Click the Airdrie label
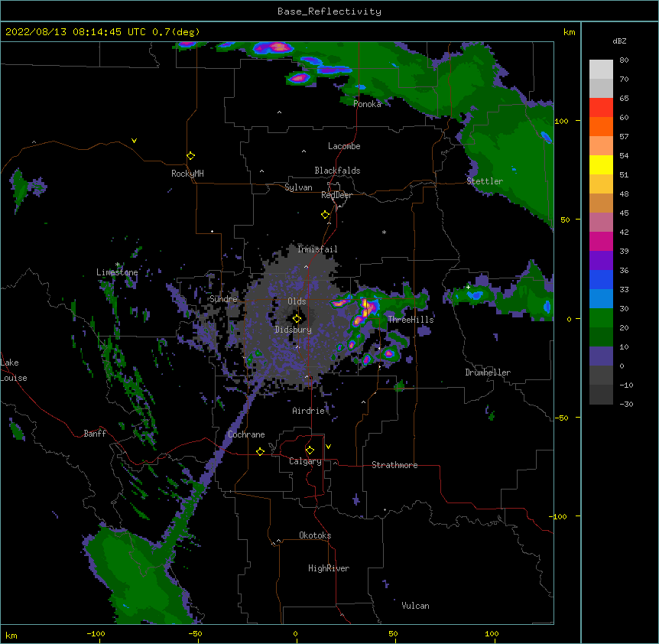The image size is (659, 644). tap(308, 411)
